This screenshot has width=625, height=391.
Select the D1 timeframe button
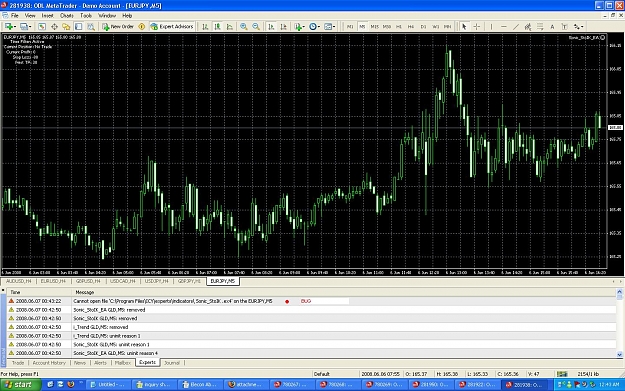(x=423, y=26)
